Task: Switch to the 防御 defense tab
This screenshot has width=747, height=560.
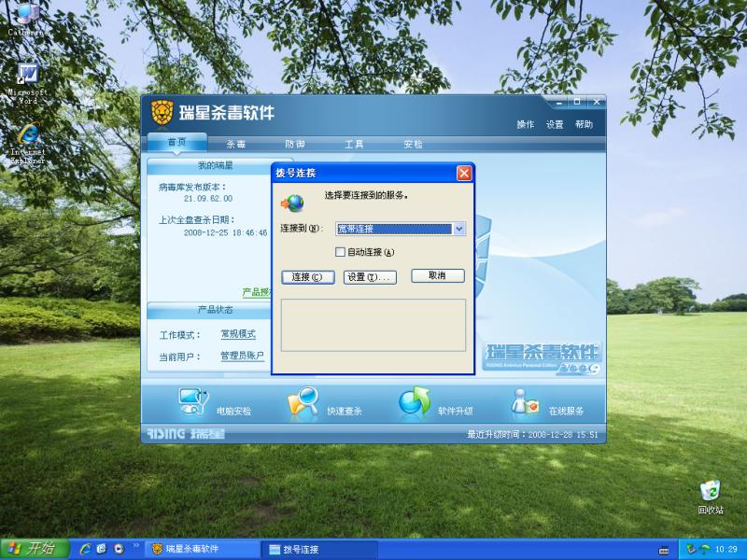Action: [x=295, y=144]
